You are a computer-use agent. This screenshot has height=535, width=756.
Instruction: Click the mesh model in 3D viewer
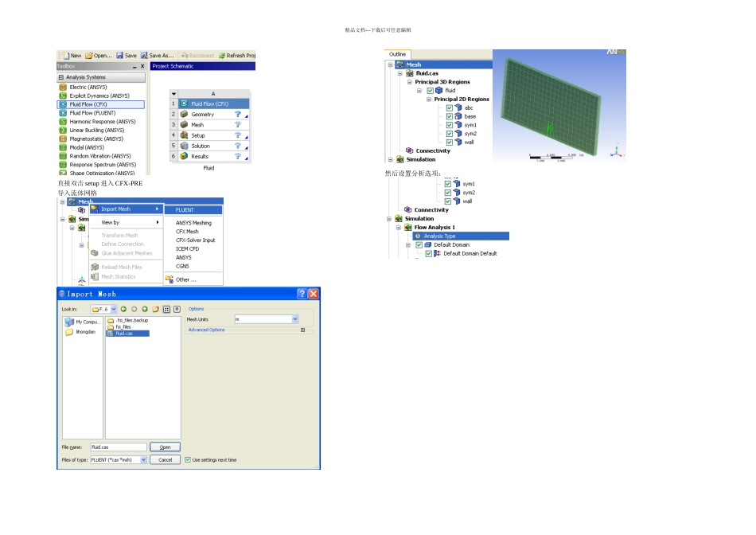click(x=551, y=106)
